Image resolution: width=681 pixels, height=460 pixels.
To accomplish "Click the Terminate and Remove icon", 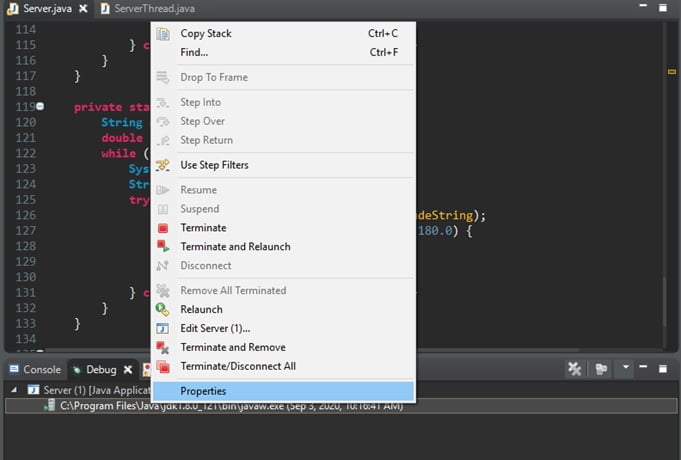I will pyautogui.click(x=163, y=347).
